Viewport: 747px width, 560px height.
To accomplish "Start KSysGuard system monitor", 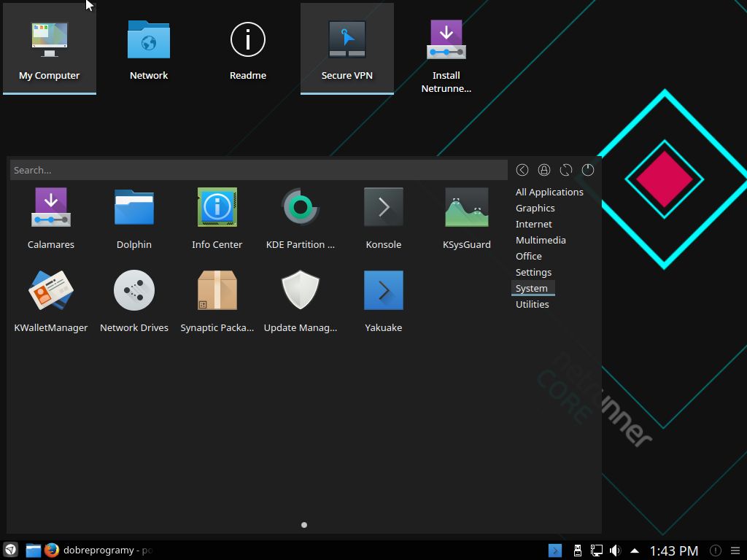I will 466,219.
